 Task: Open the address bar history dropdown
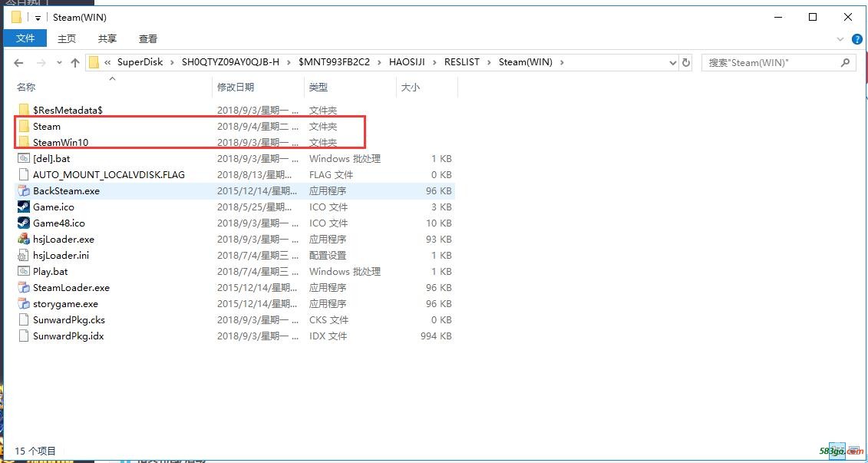click(x=673, y=63)
